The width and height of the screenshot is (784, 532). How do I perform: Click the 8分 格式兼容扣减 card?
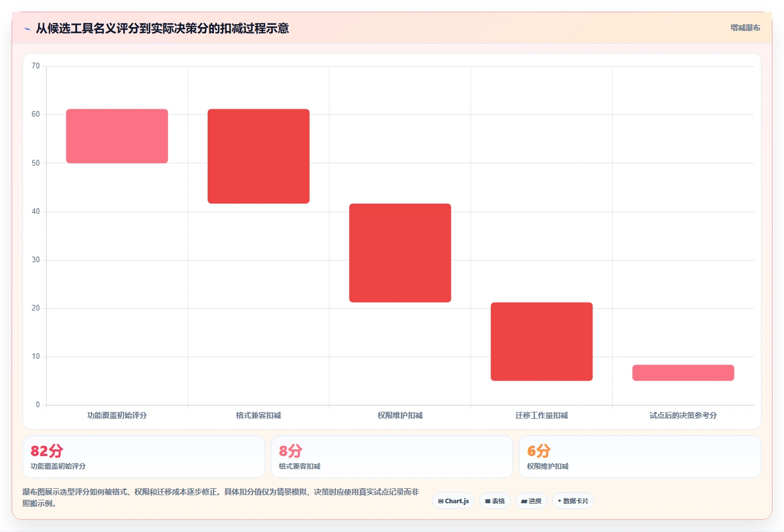(392, 457)
